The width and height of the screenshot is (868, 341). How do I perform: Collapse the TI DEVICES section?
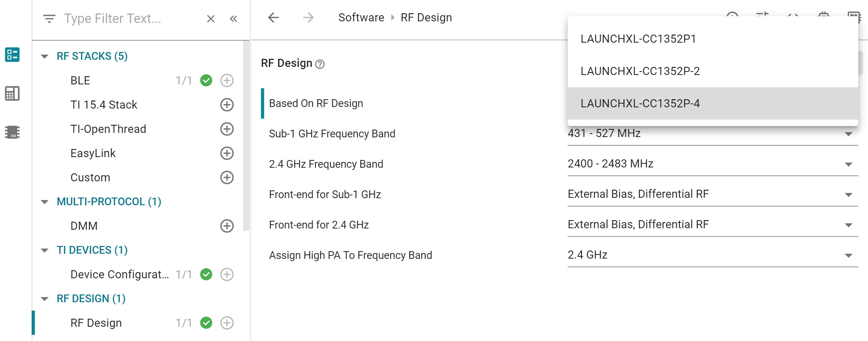pos(45,250)
